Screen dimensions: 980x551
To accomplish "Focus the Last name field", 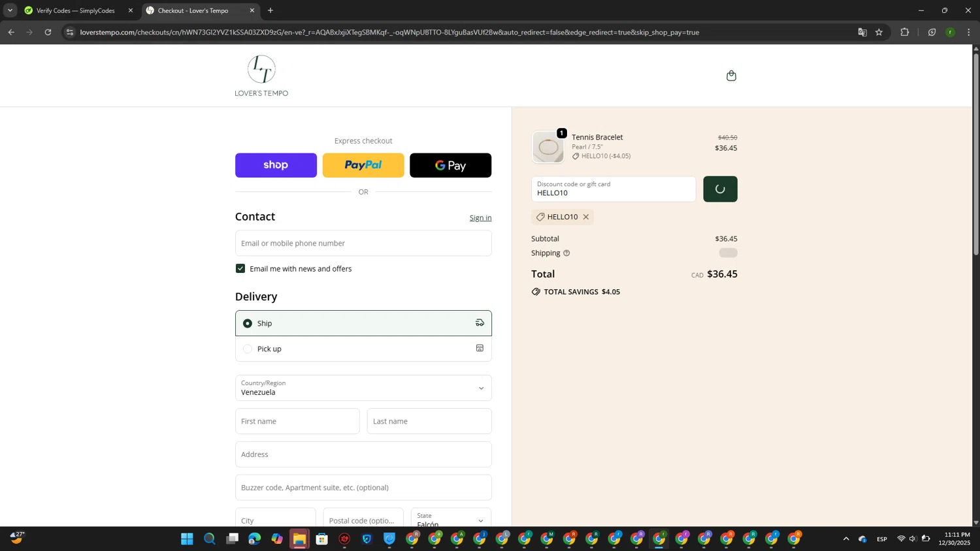I will click(x=429, y=421).
